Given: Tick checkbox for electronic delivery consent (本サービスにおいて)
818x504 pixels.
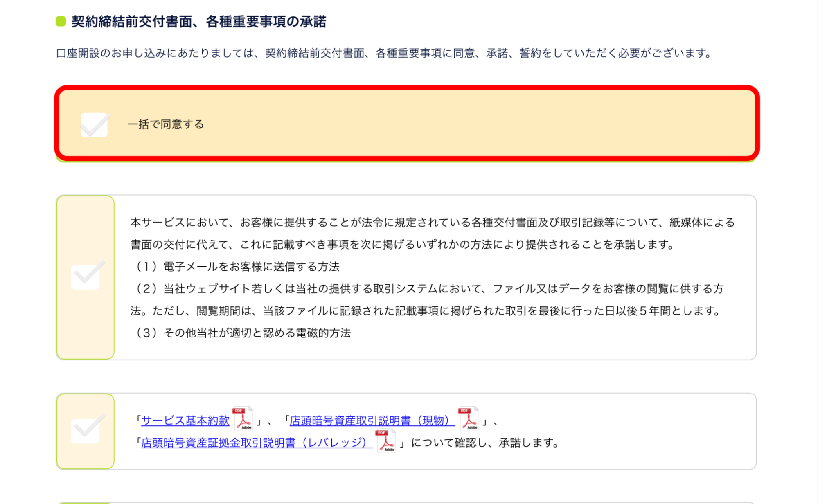Looking at the screenshot, I should coord(86,277).
